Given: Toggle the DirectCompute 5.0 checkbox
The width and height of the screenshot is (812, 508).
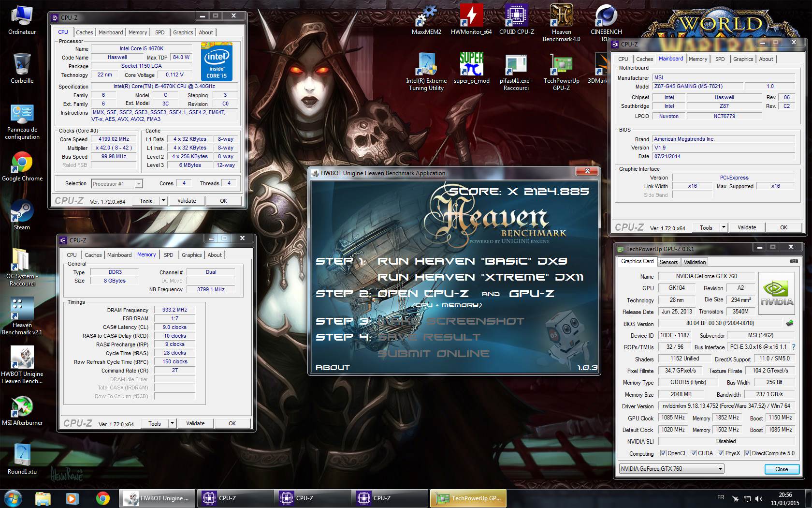Looking at the screenshot, I should [x=747, y=453].
